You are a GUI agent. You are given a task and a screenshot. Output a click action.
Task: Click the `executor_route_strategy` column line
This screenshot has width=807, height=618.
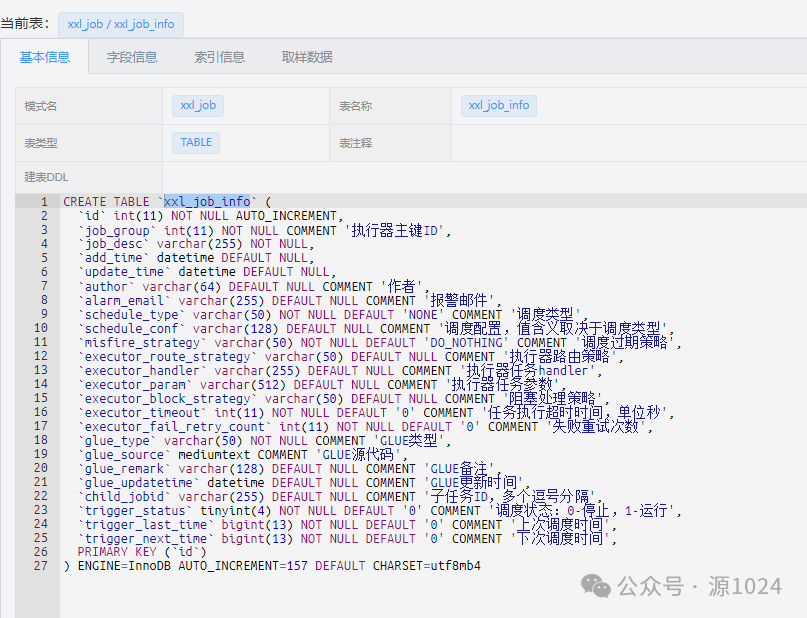point(351,356)
